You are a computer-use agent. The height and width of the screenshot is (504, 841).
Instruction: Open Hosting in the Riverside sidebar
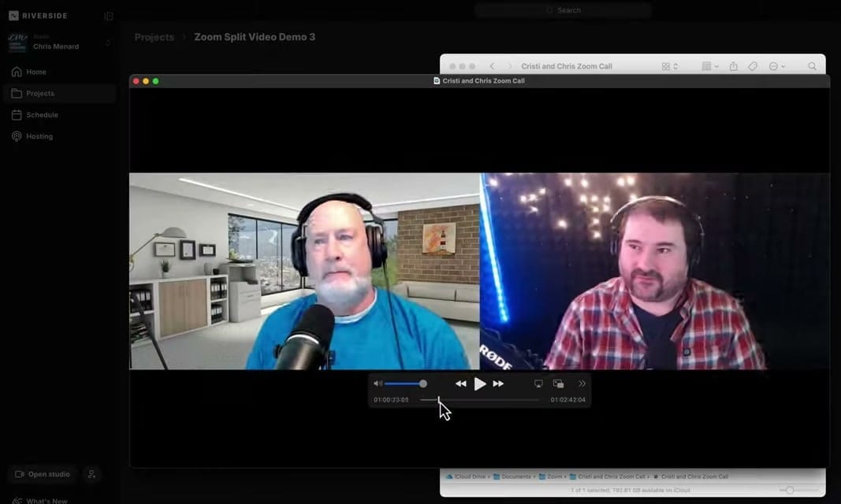(59, 136)
